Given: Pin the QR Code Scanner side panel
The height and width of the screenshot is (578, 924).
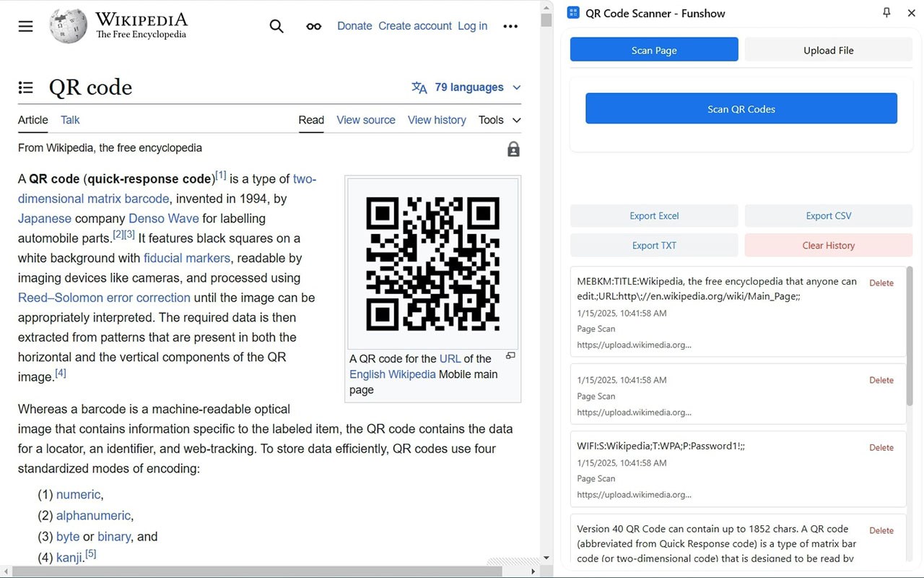Looking at the screenshot, I should pos(887,13).
